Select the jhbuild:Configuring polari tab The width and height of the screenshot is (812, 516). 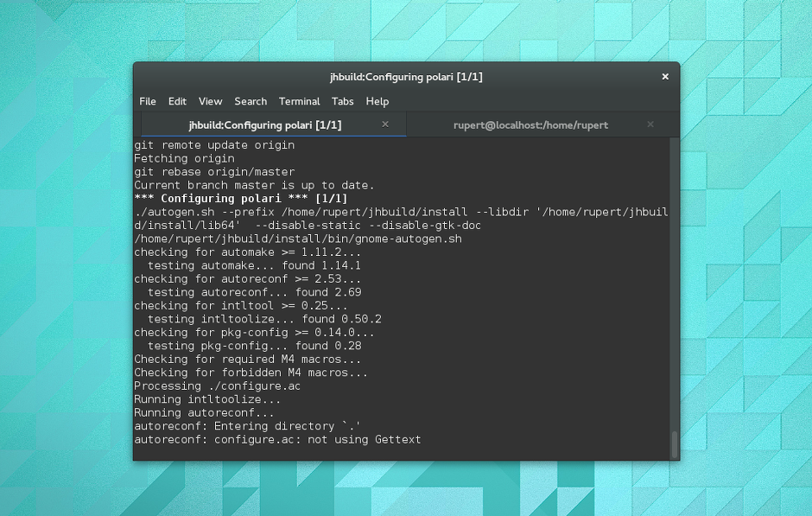264,124
